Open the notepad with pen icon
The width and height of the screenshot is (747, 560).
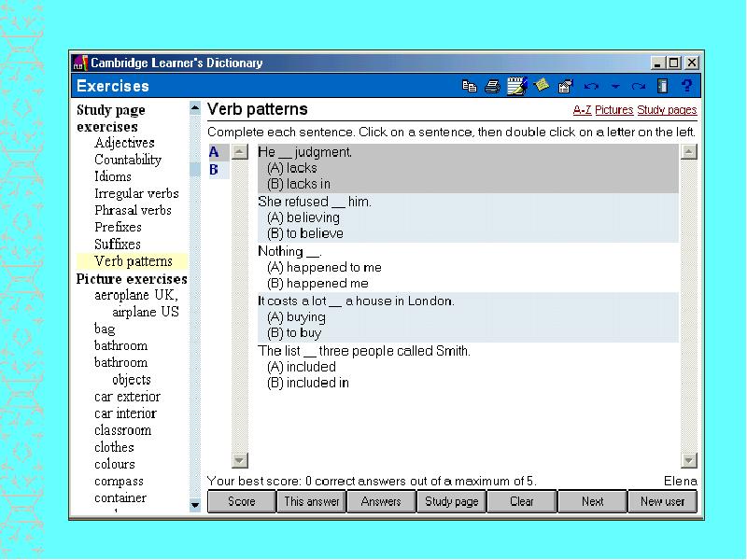click(516, 87)
